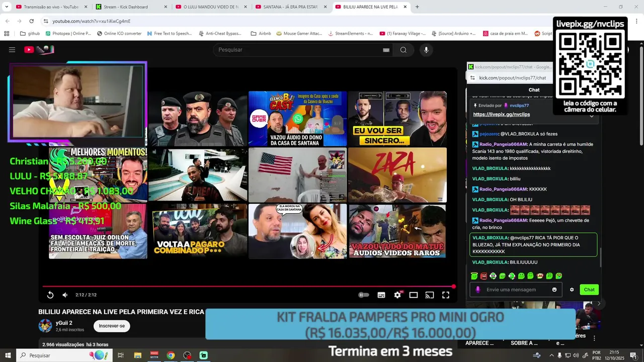The image size is (644, 362).
Task: Open Kick app icon on taskbar
Action: pyautogui.click(x=204, y=355)
